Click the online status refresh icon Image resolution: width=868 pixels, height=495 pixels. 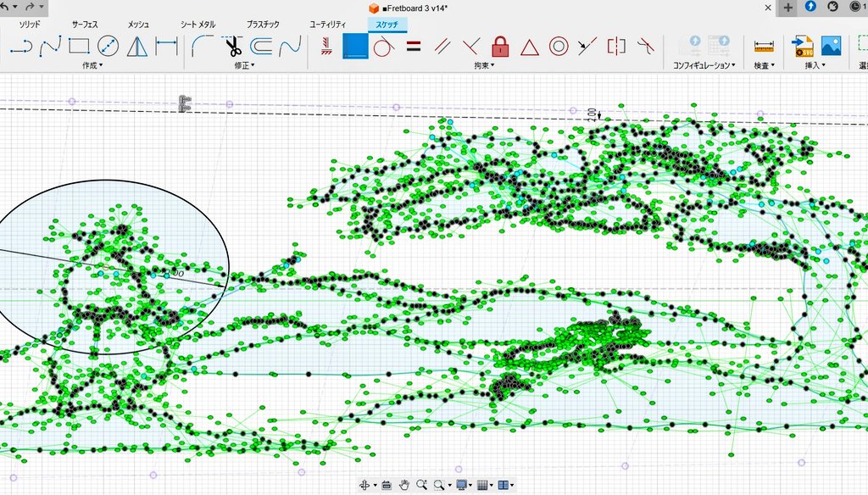point(832,7)
